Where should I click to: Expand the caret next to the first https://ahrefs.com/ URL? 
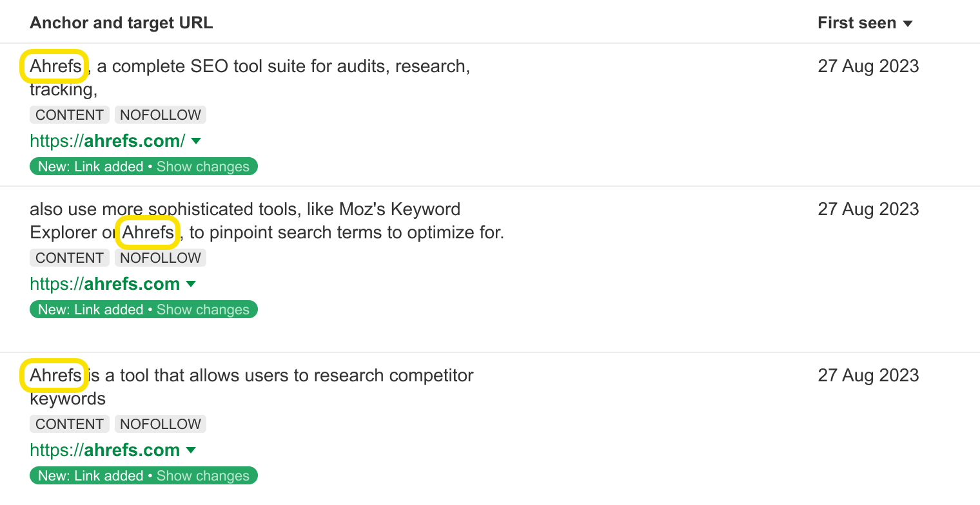[x=195, y=140]
